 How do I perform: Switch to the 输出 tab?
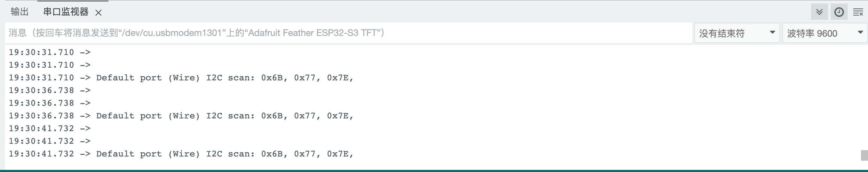[19, 12]
